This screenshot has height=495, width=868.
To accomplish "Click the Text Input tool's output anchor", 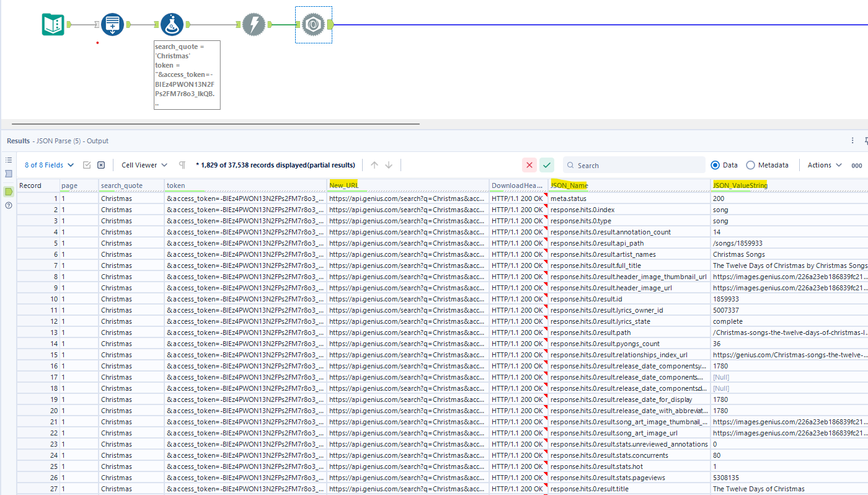I will coord(69,25).
